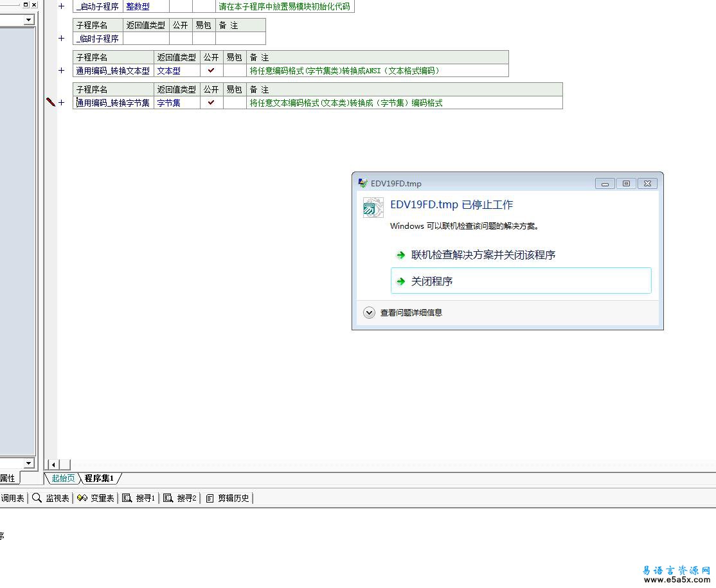Expand the _临时子程序 subroutine
This screenshot has width=716, height=588.
62,39
